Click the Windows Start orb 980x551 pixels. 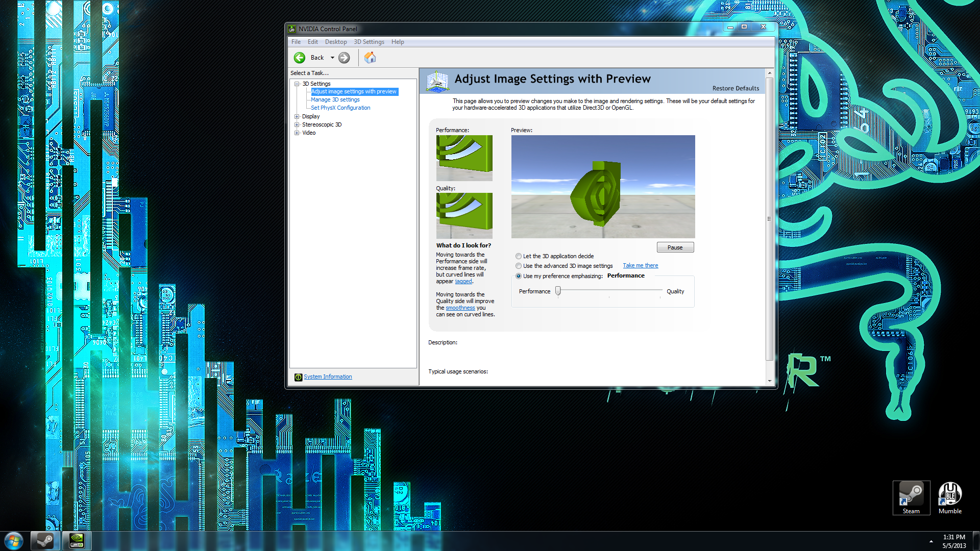[14, 540]
